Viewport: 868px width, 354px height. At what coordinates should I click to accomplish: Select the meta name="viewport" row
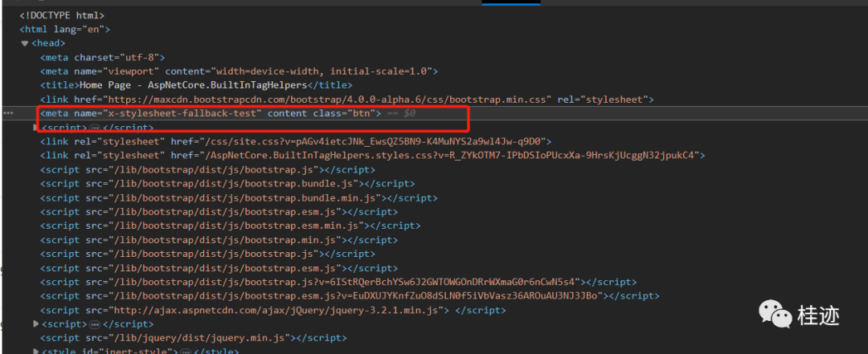240,71
